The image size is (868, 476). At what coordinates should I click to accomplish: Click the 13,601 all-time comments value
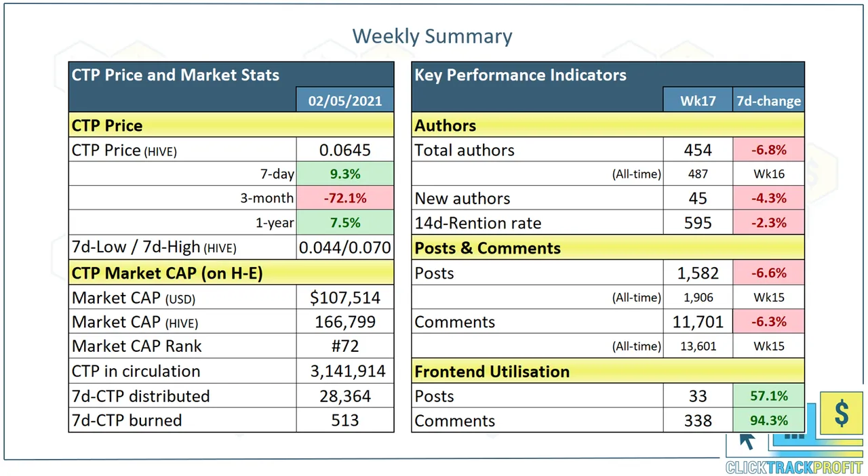point(698,346)
